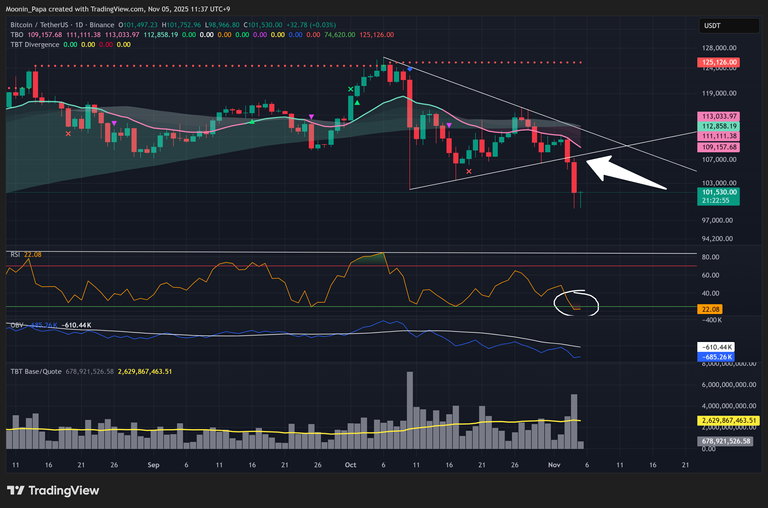
Task: Click the tall red candle at the latest breakdown
Action: 574,177
